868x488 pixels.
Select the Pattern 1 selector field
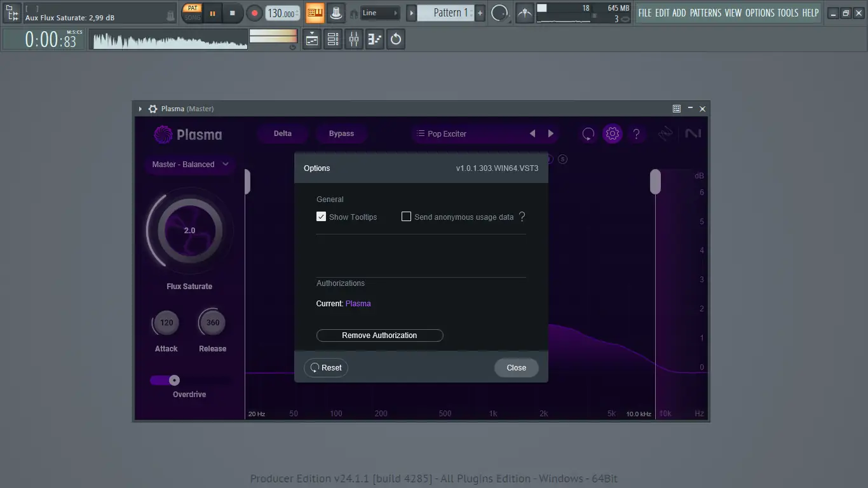pos(445,13)
